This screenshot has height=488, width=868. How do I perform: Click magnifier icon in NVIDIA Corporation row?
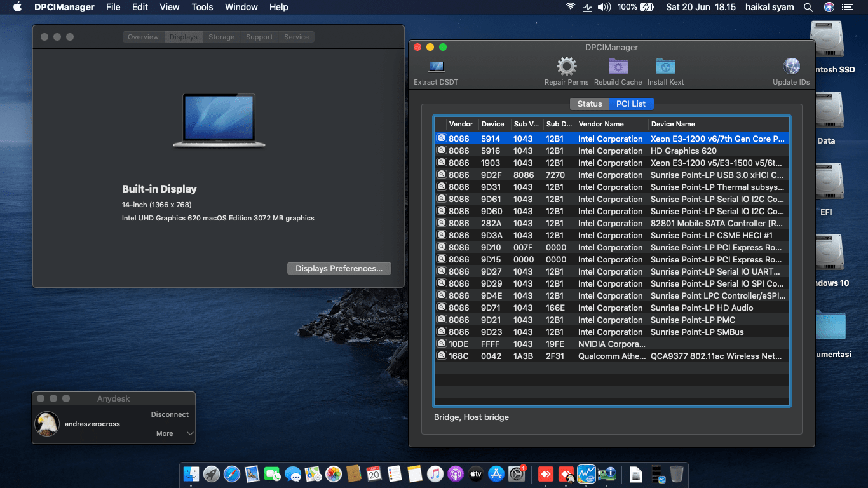click(x=442, y=344)
